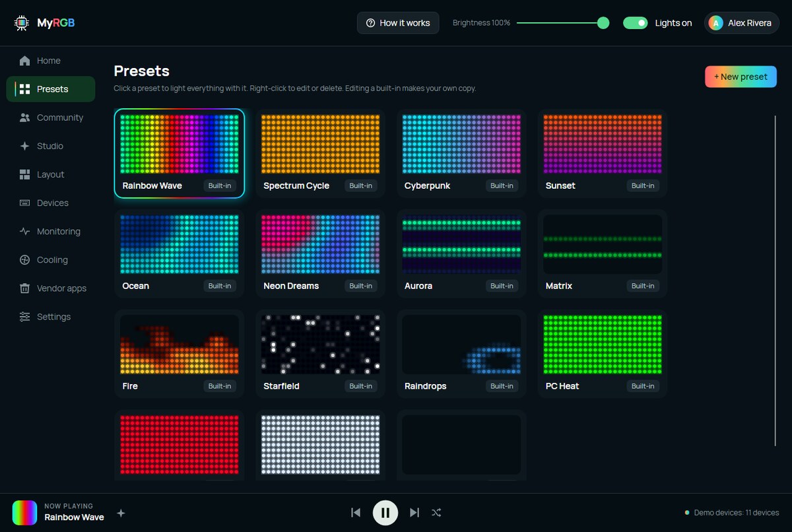The height and width of the screenshot is (532, 792).
Task: Click the "Presets" page heading
Action: click(142, 71)
